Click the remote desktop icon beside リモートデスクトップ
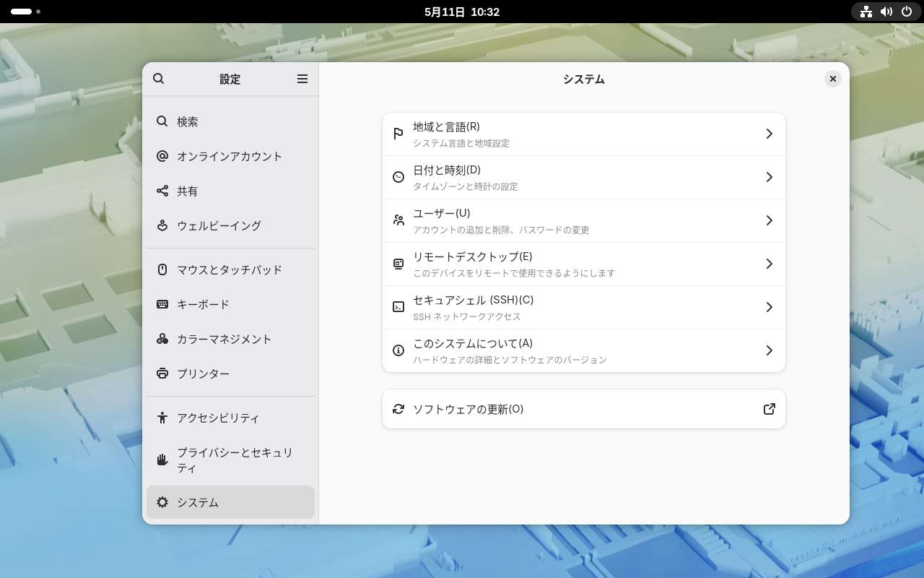Image resolution: width=924 pixels, height=578 pixels. pos(398,264)
